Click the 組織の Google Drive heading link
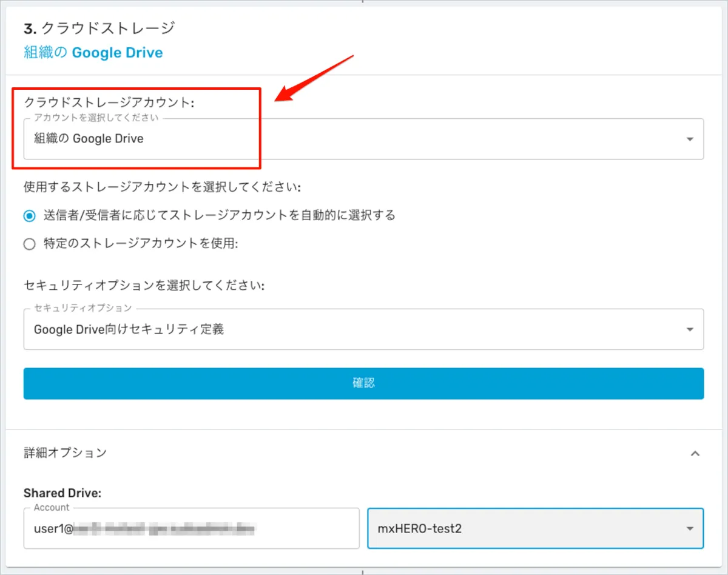Viewport: 728px width, 575px height. (93, 53)
